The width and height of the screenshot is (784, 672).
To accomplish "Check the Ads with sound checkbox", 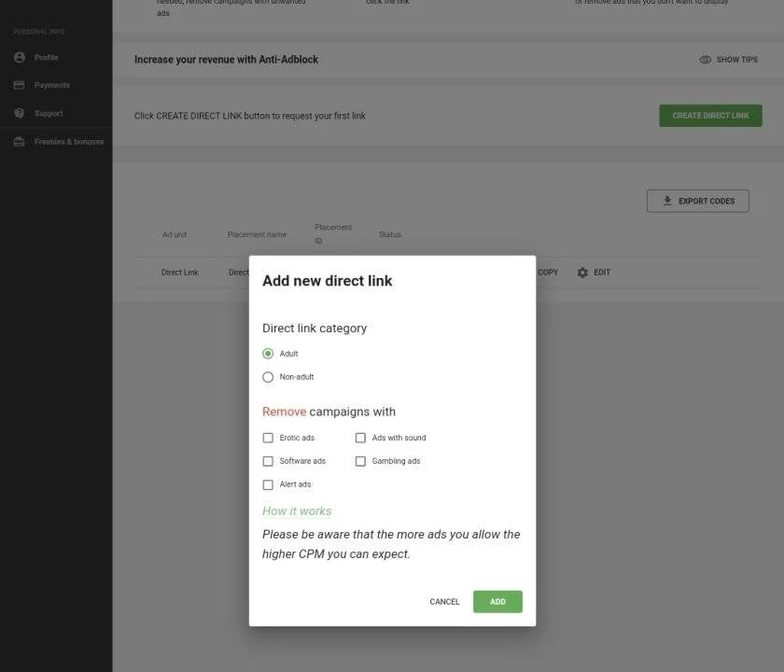I will pyautogui.click(x=360, y=438).
